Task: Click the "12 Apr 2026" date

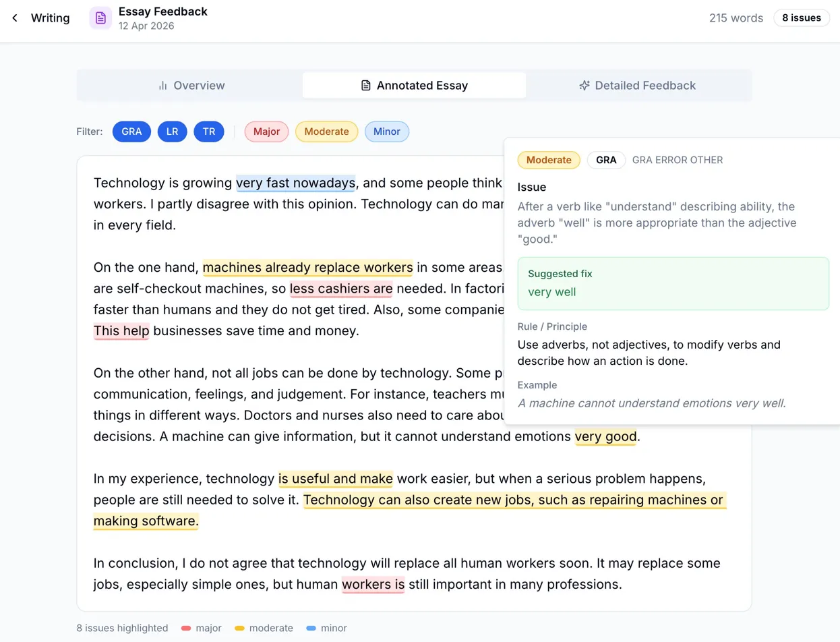Action: [x=146, y=26]
